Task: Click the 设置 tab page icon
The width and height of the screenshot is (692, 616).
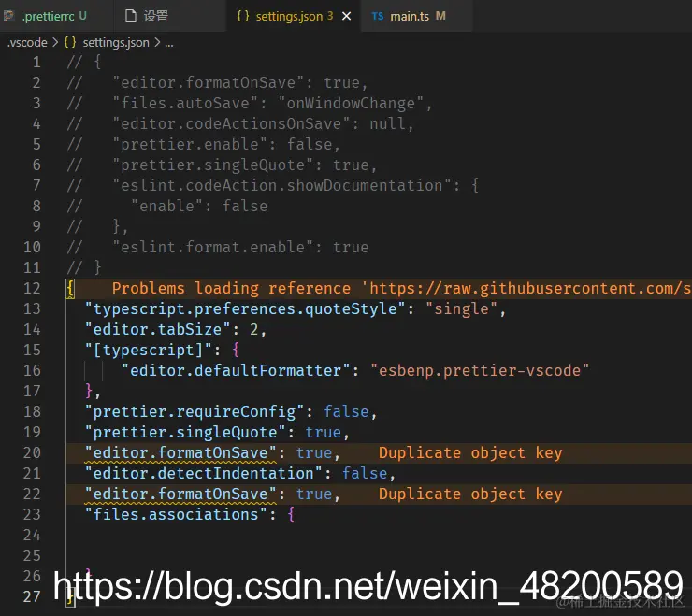Action: coord(131,16)
